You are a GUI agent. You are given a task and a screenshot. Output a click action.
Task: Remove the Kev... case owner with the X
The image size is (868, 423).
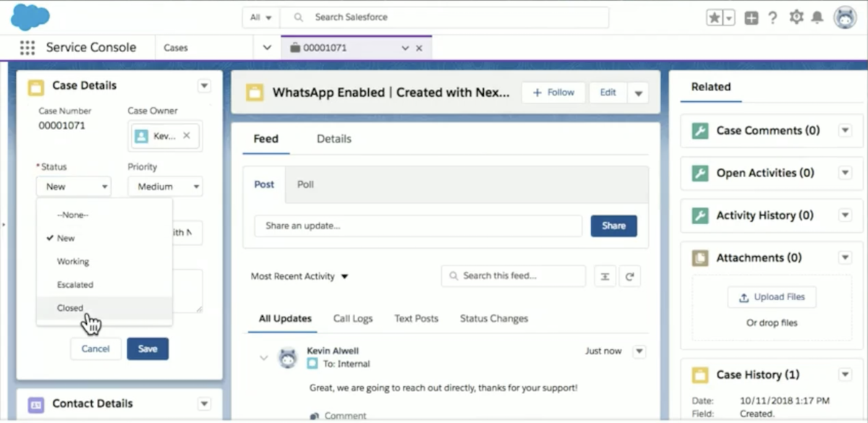pyautogui.click(x=187, y=135)
